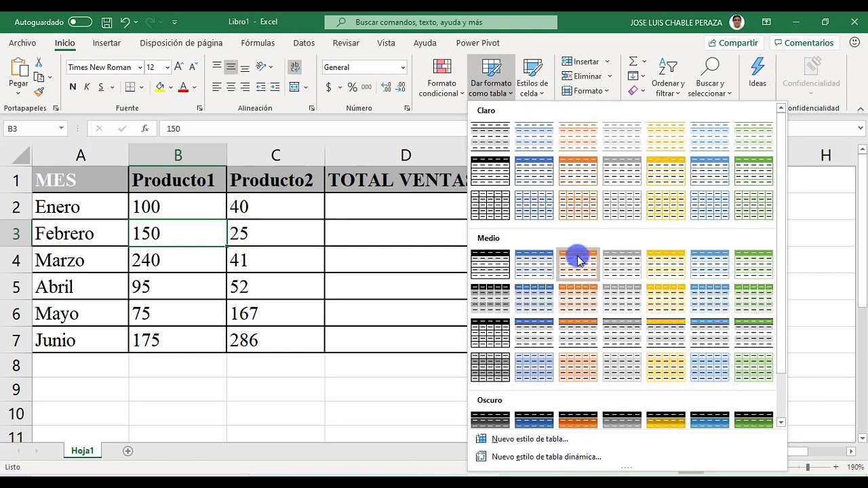
Task: Click Nuevo estilo de tabla dinámica
Action: pyautogui.click(x=546, y=457)
